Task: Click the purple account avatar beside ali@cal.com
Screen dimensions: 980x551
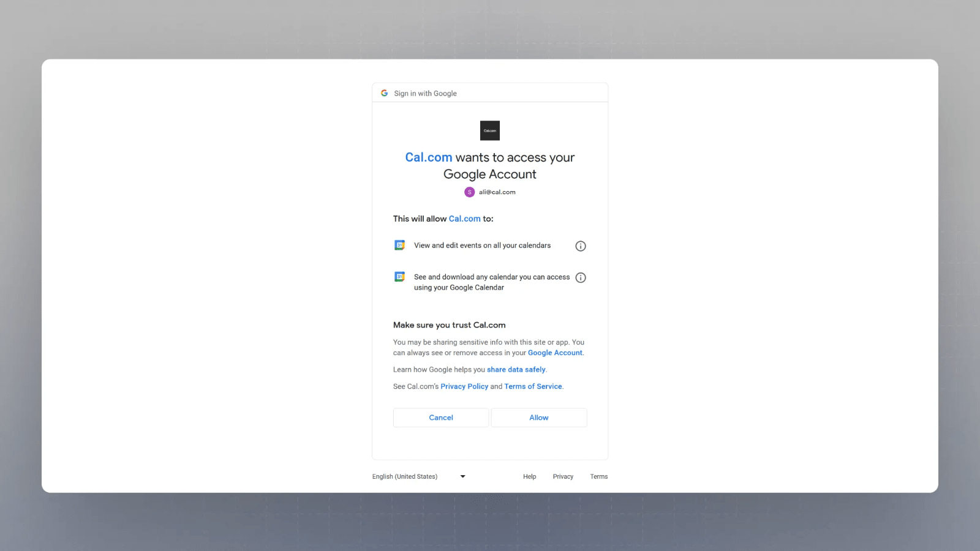Action: click(x=470, y=192)
